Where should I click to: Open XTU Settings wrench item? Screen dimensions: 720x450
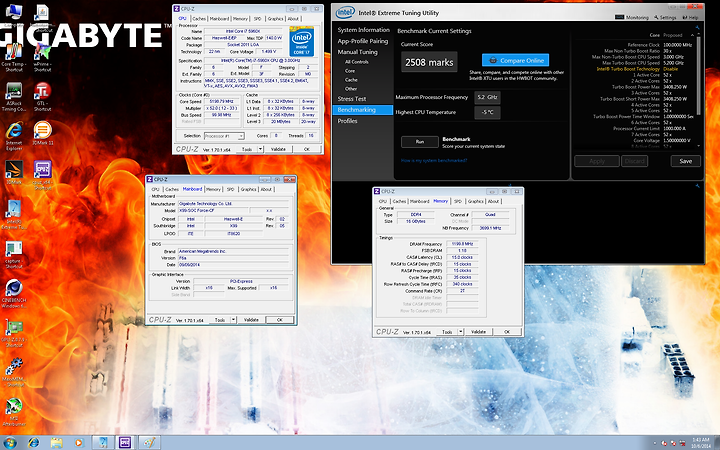point(665,17)
